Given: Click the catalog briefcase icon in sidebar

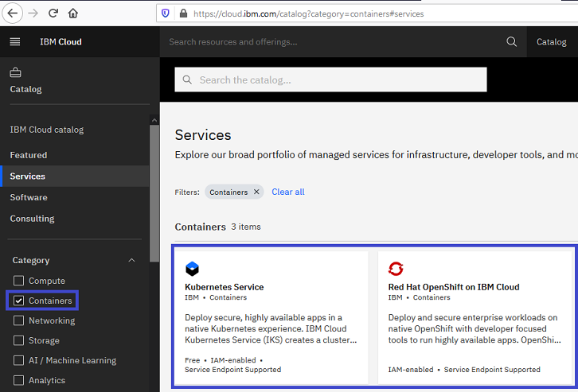Looking at the screenshot, I should click(x=15, y=72).
